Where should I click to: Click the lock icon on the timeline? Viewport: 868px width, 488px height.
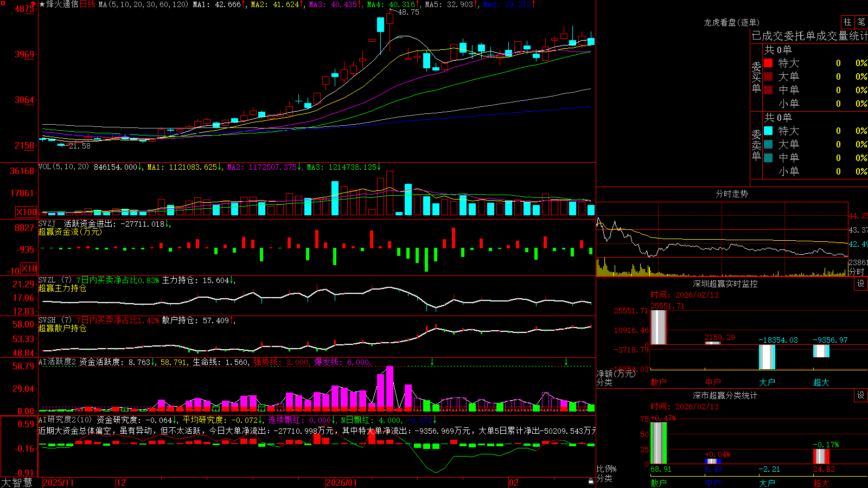point(591,481)
